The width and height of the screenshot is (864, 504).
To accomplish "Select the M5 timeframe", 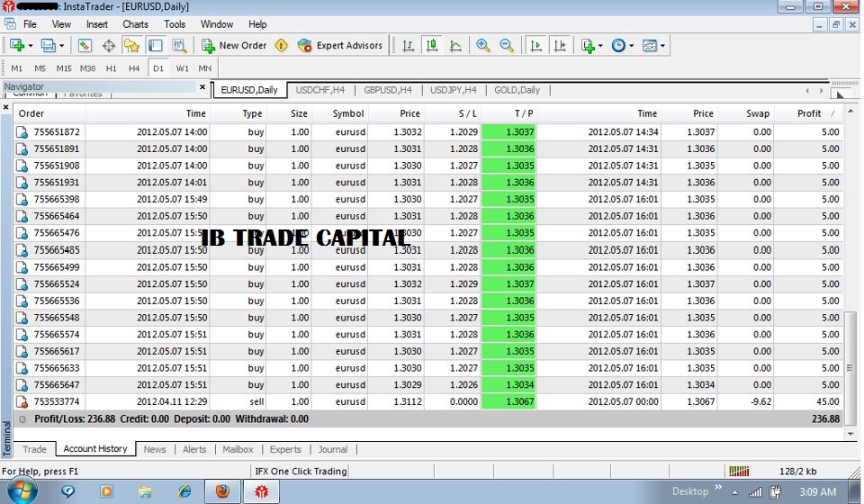I will click(40, 68).
